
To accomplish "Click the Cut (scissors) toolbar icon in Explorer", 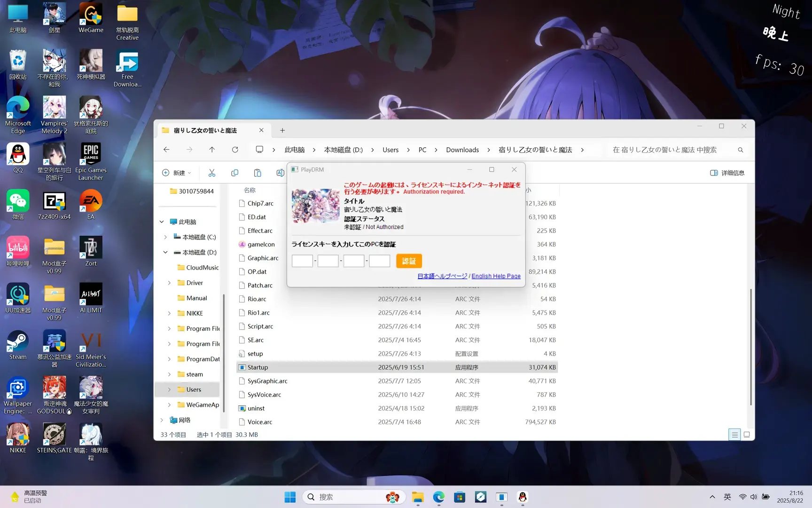I will pyautogui.click(x=212, y=173).
